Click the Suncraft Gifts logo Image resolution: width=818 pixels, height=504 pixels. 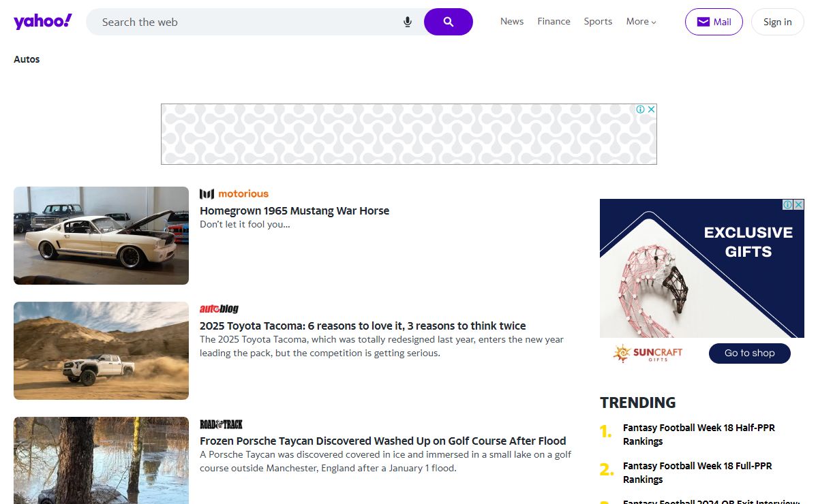click(x=648, y=353)
